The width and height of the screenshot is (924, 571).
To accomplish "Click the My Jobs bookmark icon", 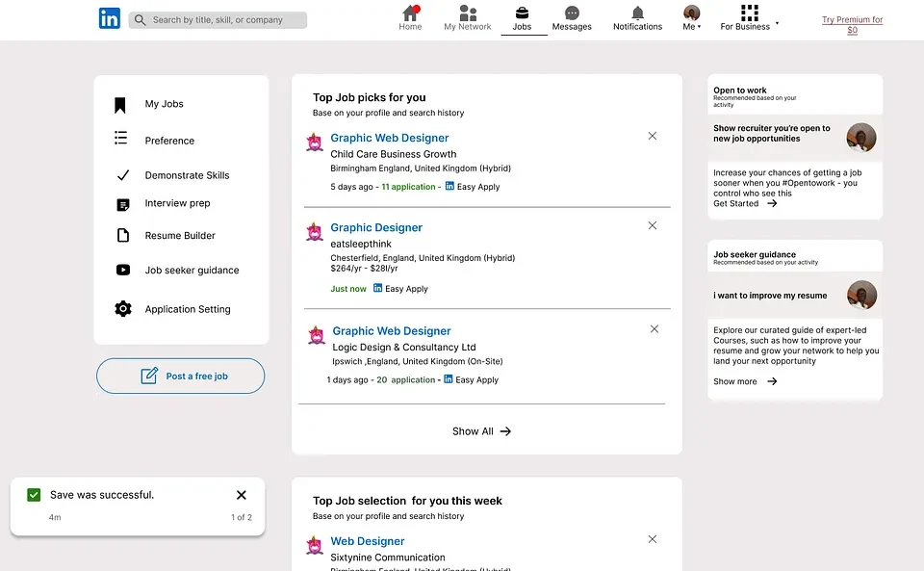I will pos(120,105).
